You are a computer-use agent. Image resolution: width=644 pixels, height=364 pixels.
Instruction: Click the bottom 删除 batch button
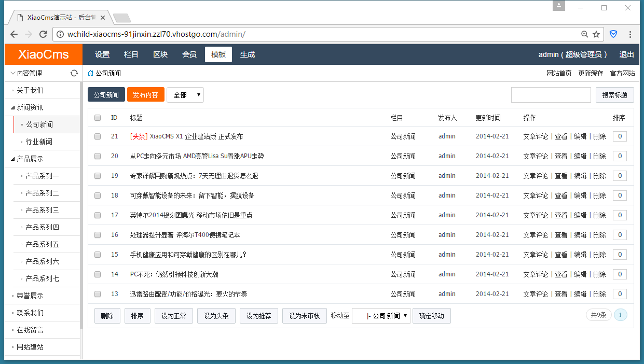107,316
